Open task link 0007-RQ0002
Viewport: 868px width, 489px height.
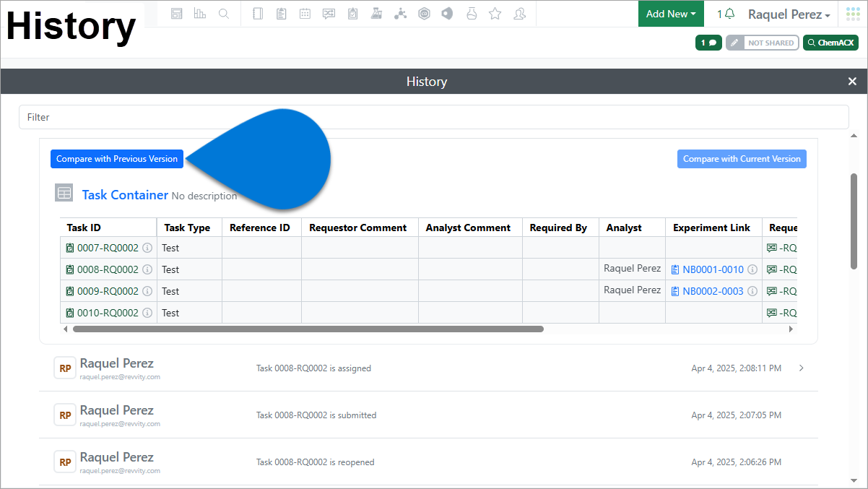point(108,248)
